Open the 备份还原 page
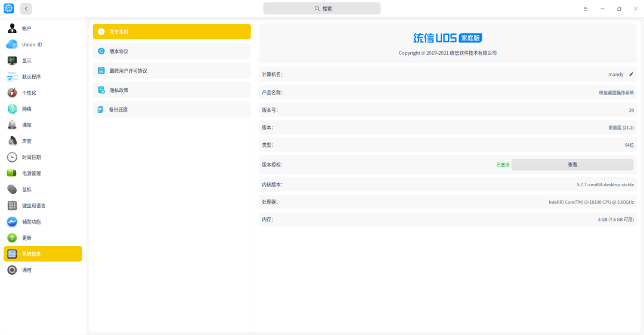Viewport: 644px width, 335px height. pos(172,109)
